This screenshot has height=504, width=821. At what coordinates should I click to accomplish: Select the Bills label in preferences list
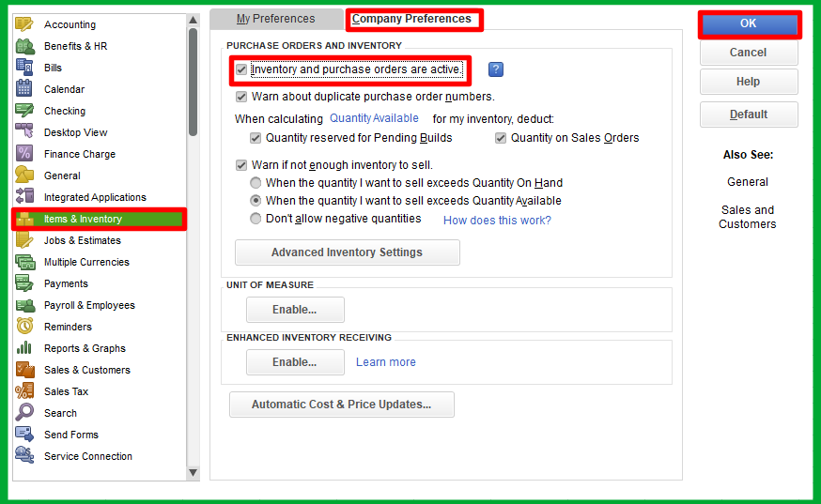(x=53, y=68)
